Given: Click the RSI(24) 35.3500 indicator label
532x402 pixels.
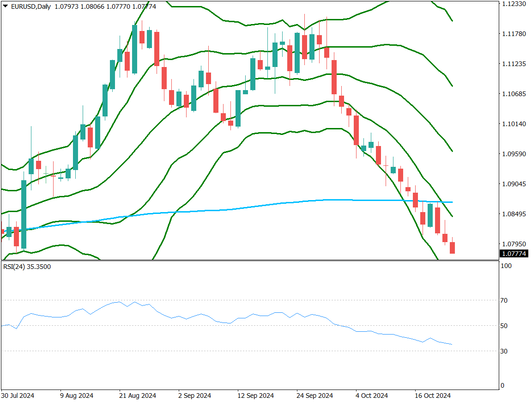Looking at the screenshot, I should 27,267.
